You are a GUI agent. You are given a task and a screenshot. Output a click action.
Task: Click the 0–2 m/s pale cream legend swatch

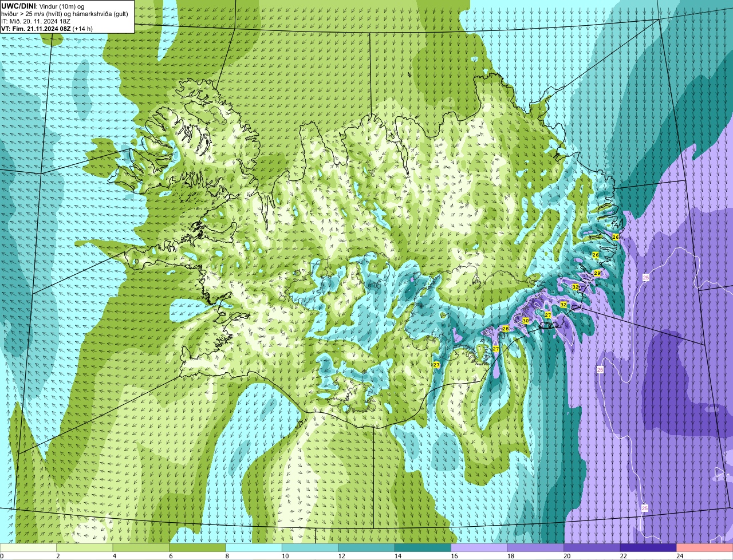[x=29, y=548]
